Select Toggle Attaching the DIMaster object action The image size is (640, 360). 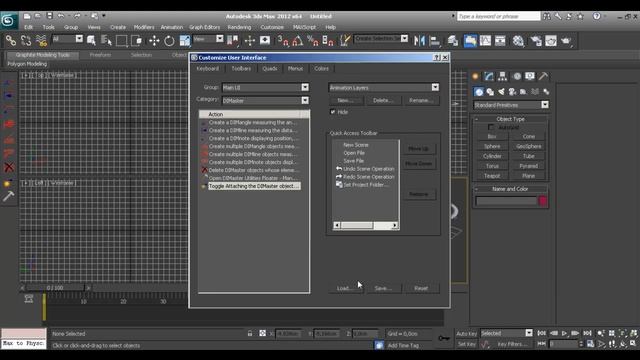[253, 186]
